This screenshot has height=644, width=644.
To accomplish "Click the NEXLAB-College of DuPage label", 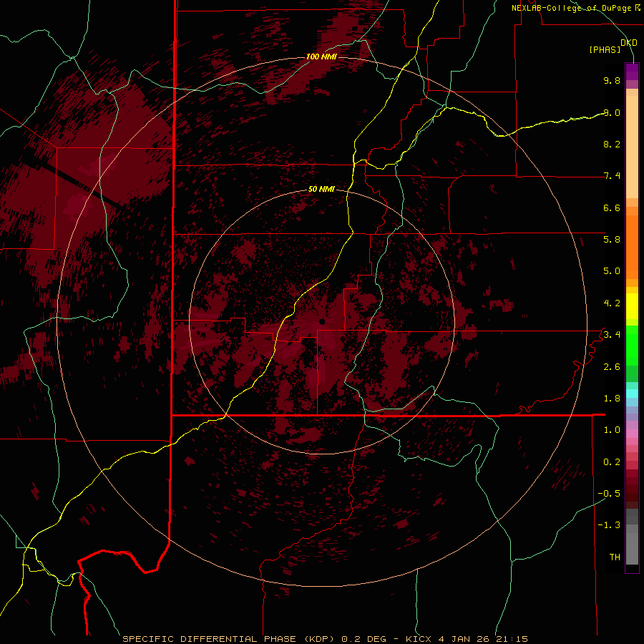I will [572, 8].
